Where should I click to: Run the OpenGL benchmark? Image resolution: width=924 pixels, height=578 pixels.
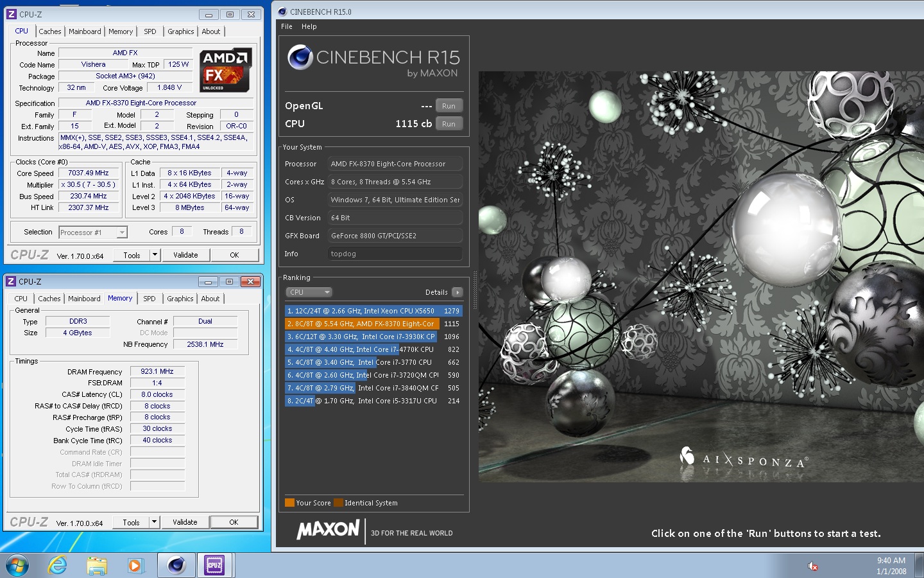[x=449, y=106]
